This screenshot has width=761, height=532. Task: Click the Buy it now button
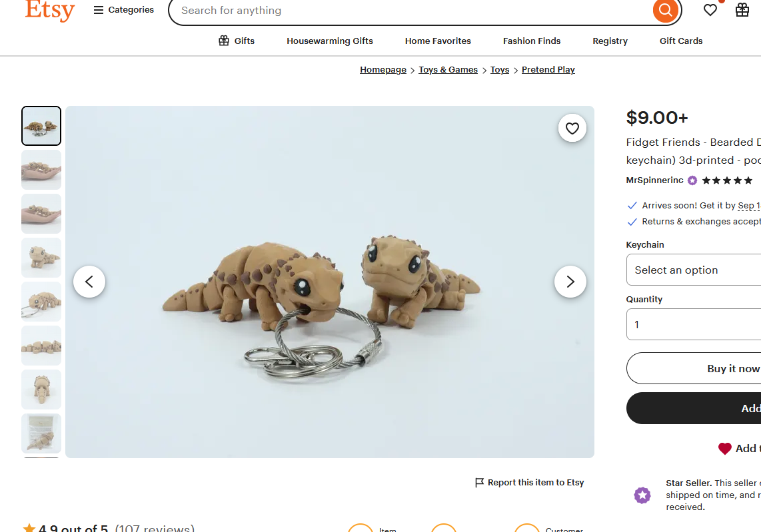pyautogui.click(x=693, y=368)
